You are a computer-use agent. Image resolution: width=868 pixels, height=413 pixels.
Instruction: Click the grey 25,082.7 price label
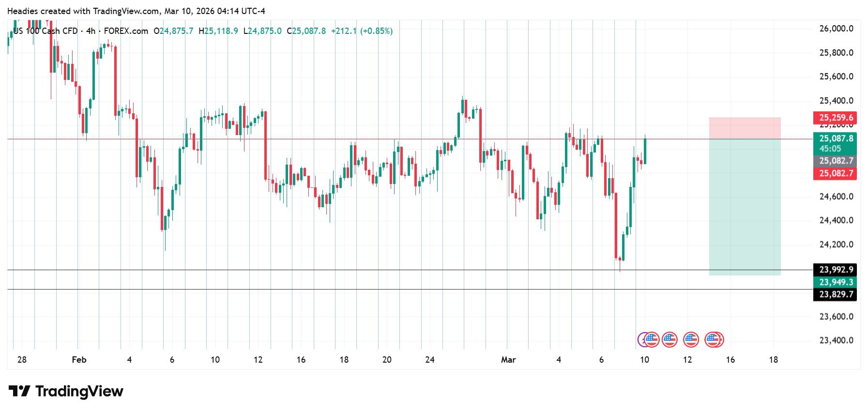pyautogui.click(x=835, y=161)
